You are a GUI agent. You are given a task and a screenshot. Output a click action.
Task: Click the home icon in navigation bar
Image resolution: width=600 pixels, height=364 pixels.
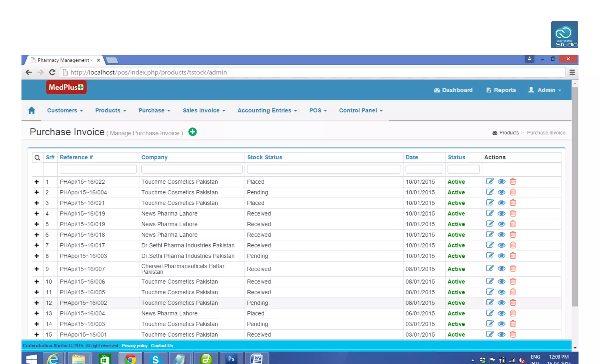[x=32, y=110]
